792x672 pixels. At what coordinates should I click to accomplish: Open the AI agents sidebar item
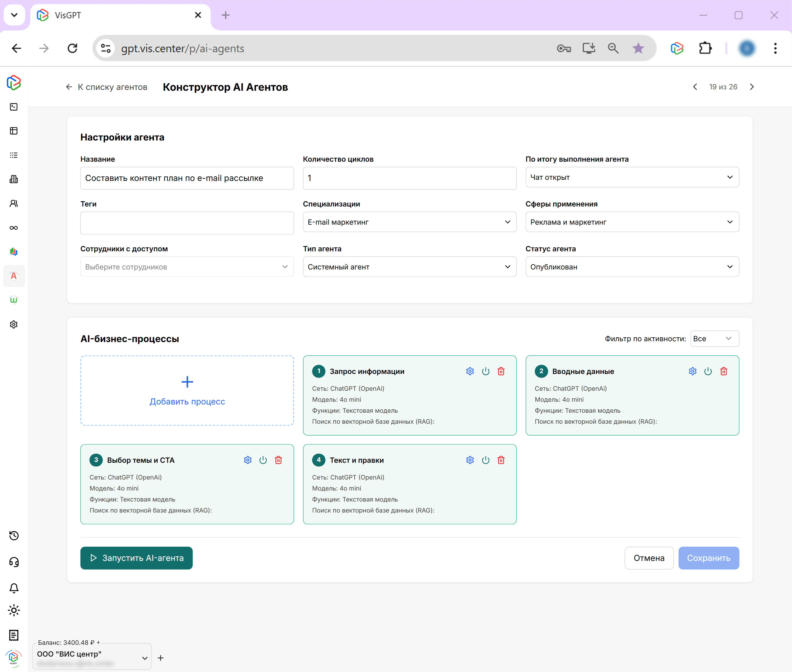pyautogui.click(x=14, y=276)
